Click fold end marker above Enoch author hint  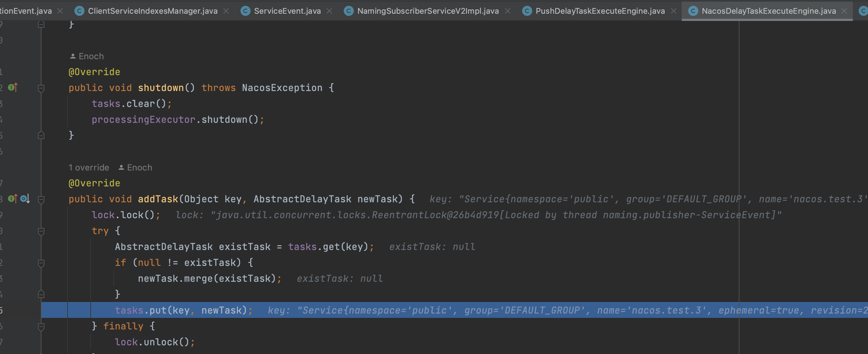(x=41, y=24)
